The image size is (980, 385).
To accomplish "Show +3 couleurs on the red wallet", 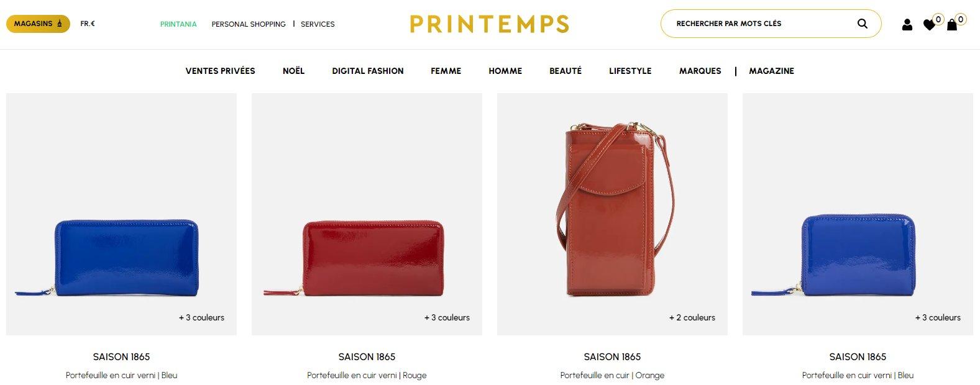I will point(447,317).
